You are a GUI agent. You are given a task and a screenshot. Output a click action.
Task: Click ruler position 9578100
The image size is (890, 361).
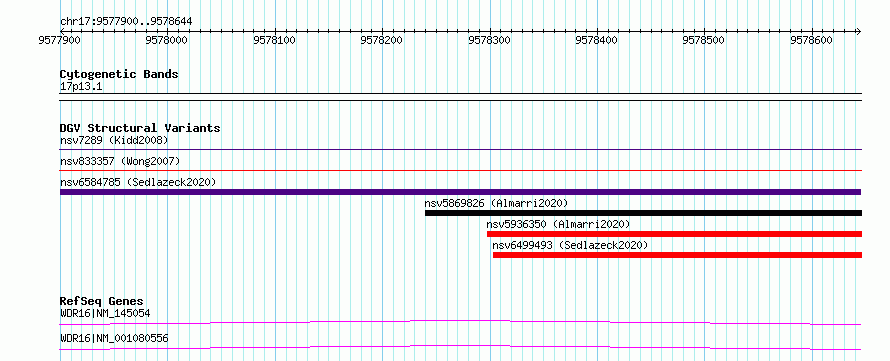275,40
